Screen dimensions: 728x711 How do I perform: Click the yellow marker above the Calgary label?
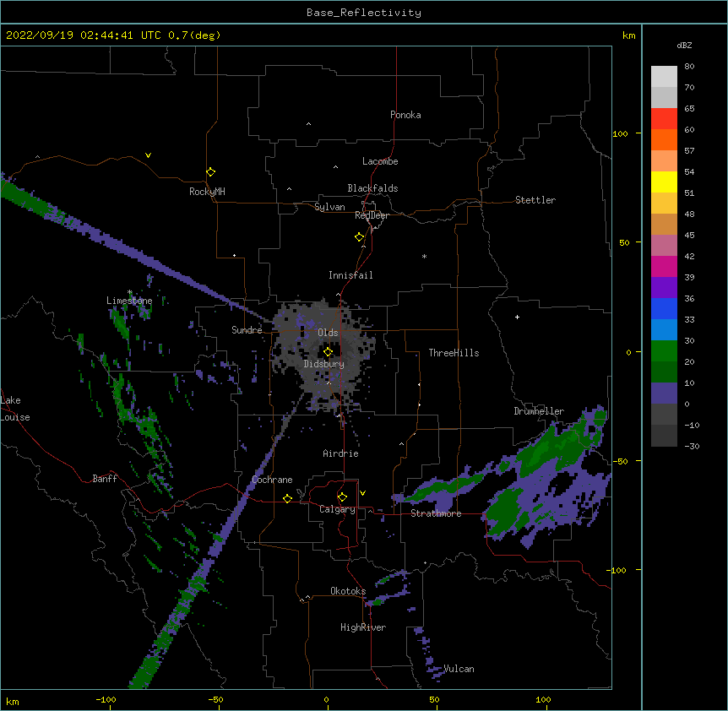342,497
